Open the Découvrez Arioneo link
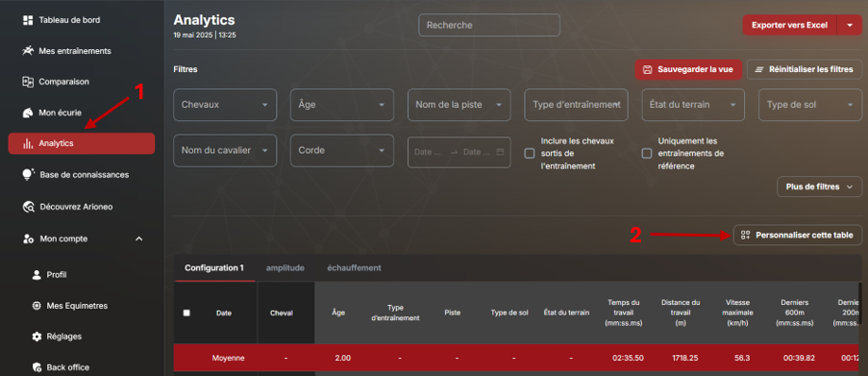This screenshot has height=376, width=868. coord(76,207)
